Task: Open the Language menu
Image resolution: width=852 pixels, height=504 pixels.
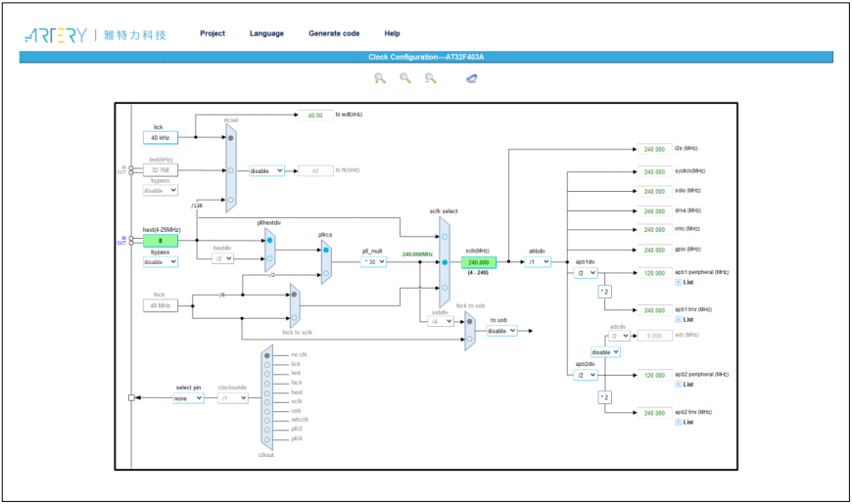Action: pos(266,33)
